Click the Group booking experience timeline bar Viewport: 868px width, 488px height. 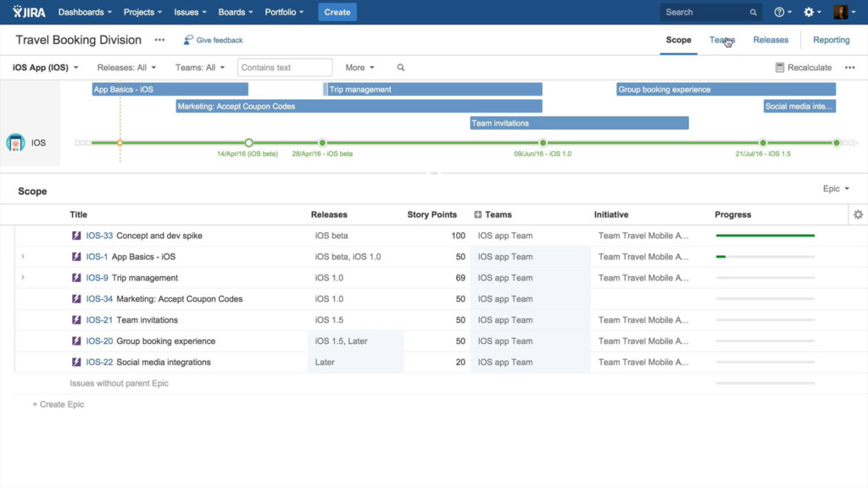pos(726,89)
